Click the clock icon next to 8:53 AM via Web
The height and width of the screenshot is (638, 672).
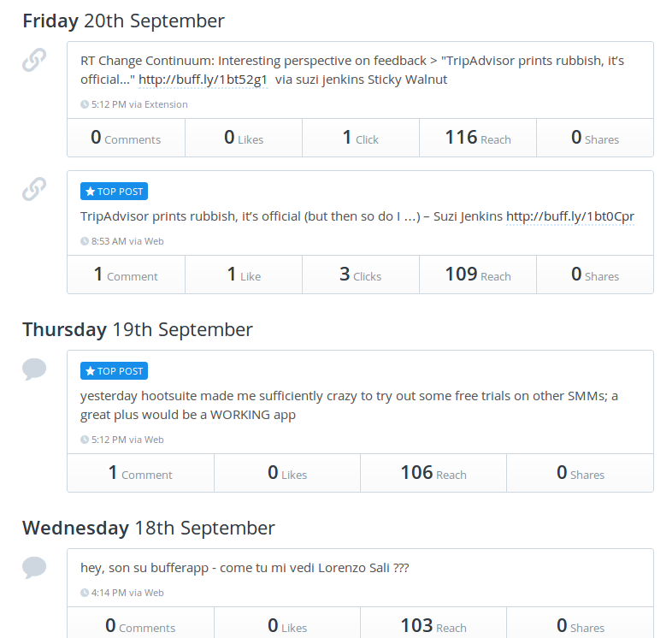[x=85, y=241]
